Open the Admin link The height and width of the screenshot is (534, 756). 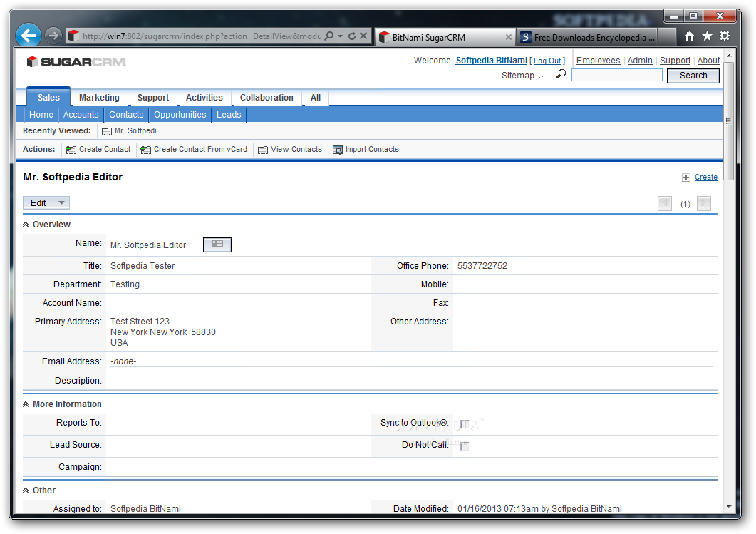640,61
